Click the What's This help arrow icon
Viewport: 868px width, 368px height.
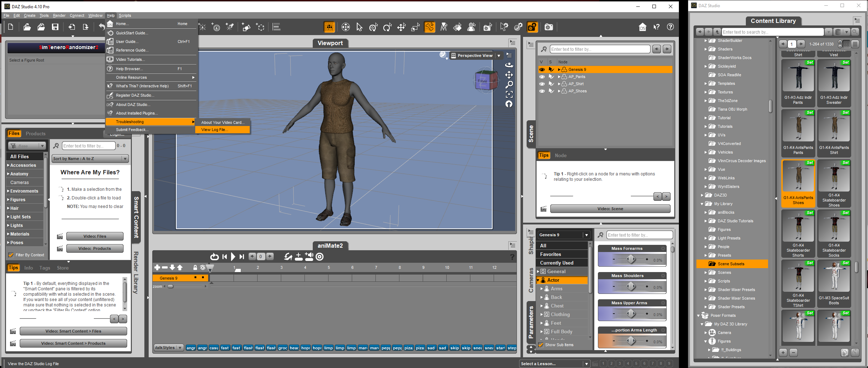point(656,27)
